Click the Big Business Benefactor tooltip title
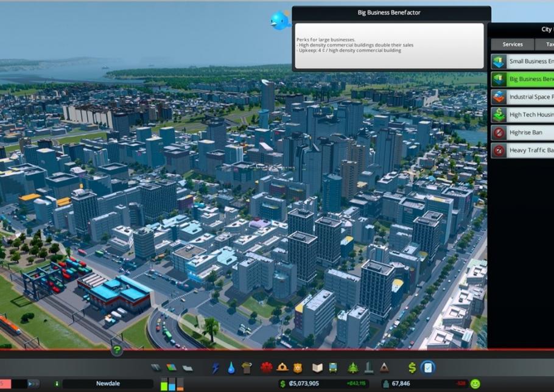This screenshot has width=554, height=392. click(389, 13)
